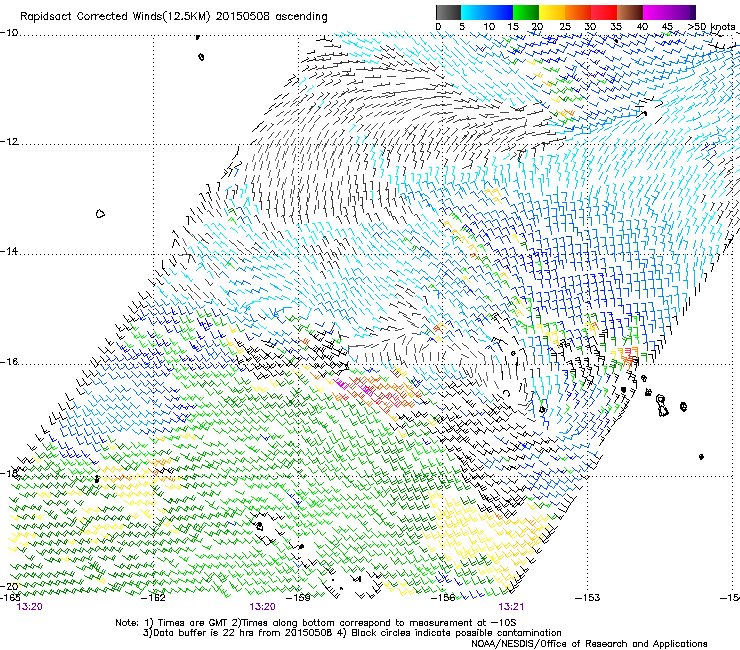Screen dimensions: 740x650
Task: Click the '25' legend scale number
Action: point(565,27)
